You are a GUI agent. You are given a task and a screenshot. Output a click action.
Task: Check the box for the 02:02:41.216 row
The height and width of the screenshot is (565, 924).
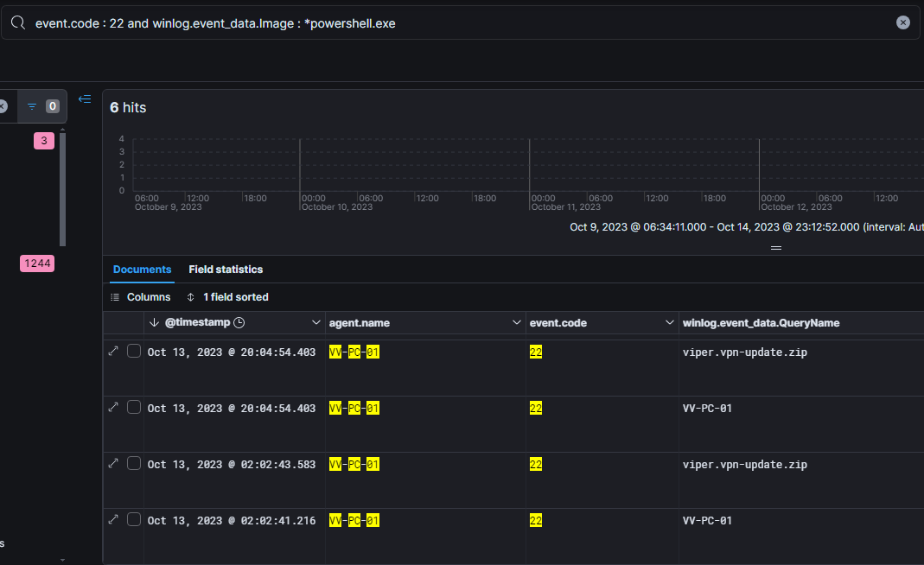134,519
